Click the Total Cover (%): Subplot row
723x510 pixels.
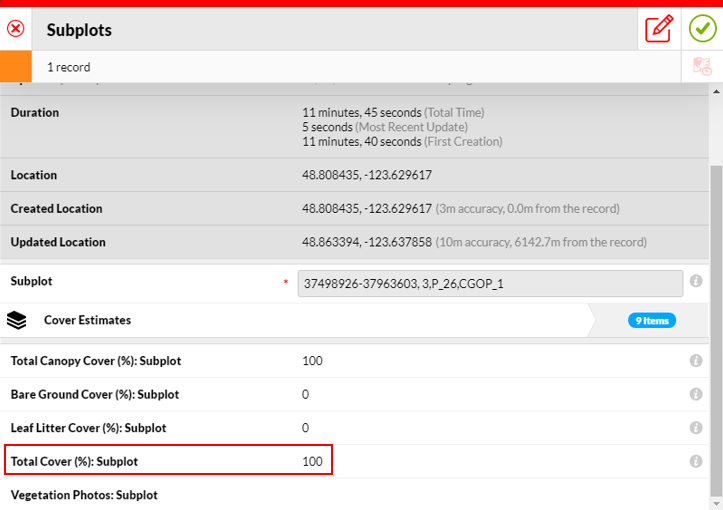168,461
